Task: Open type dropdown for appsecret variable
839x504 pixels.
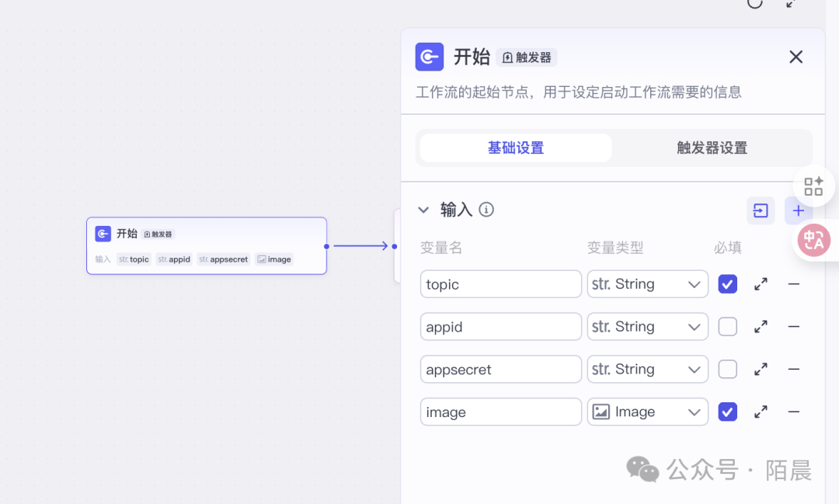Action: [647, 369]
